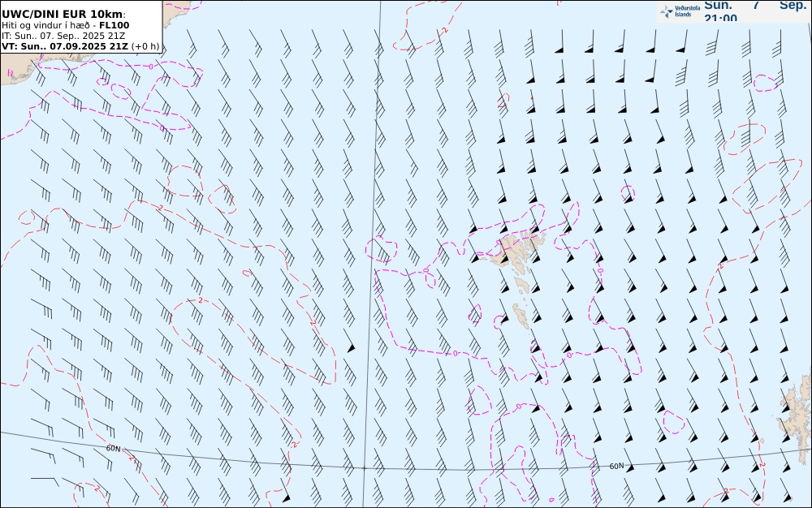Click the 'Sun. 7 Sep.' date header
Screen dimensions: 812x508
click(755, 6)
